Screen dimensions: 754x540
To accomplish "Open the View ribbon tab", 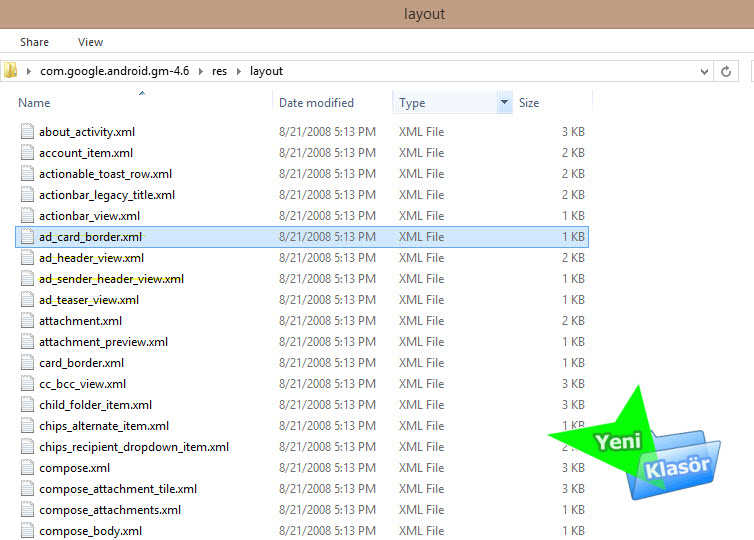I will coord(91,42).
